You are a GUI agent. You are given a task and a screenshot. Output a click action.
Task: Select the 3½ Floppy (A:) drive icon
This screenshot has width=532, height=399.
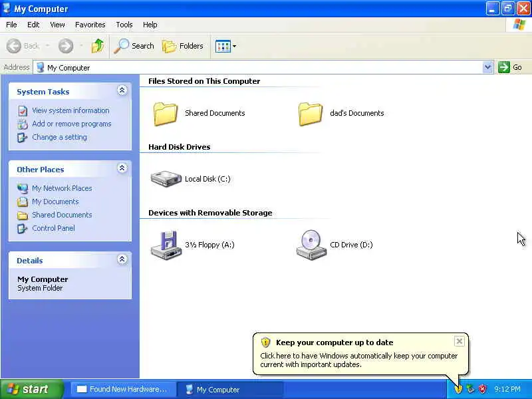point(166,245)
